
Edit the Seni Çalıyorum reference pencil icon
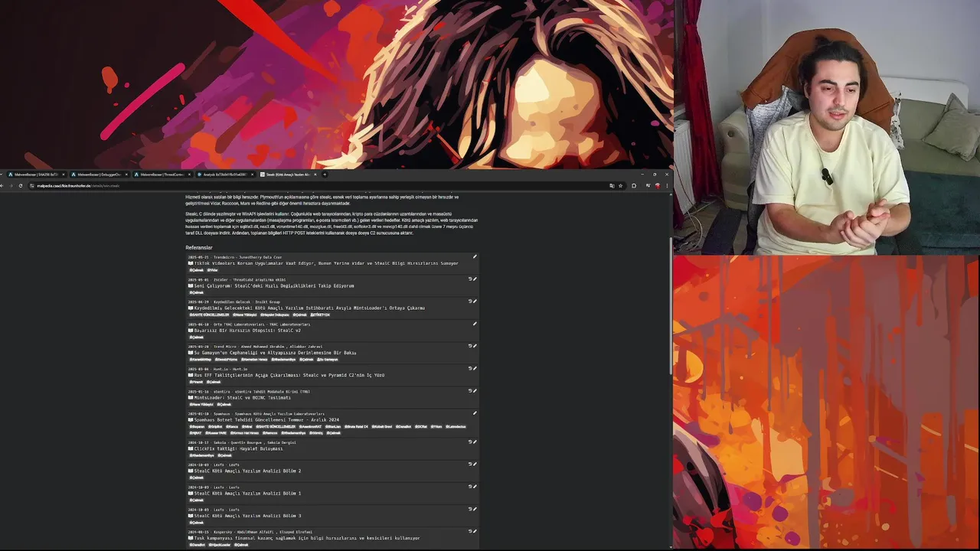pos(475,279)
